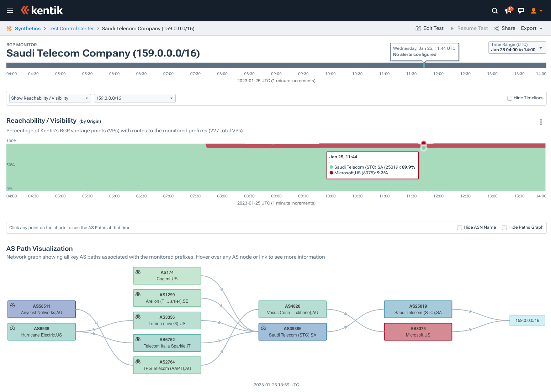Click the gray alert timeline bar
Image resolution: width=551 pixels, height=392 pixels.
click(276, 65)
